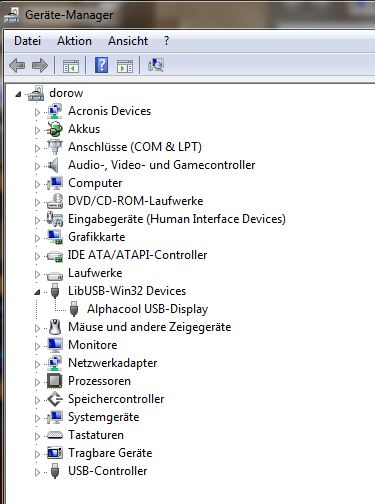375x504 pixels.
Task: Open the Ansicht menu
Action: (128, 41)
